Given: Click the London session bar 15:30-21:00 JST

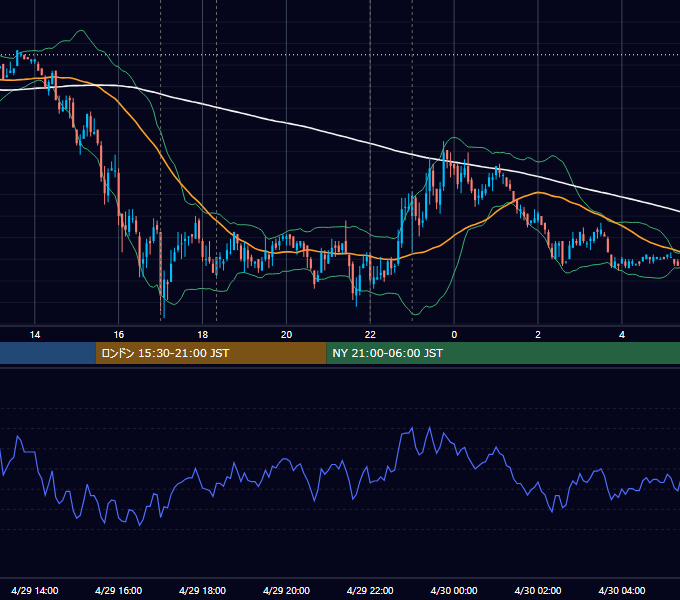Looking at the screenshot, I should (211, 353).
